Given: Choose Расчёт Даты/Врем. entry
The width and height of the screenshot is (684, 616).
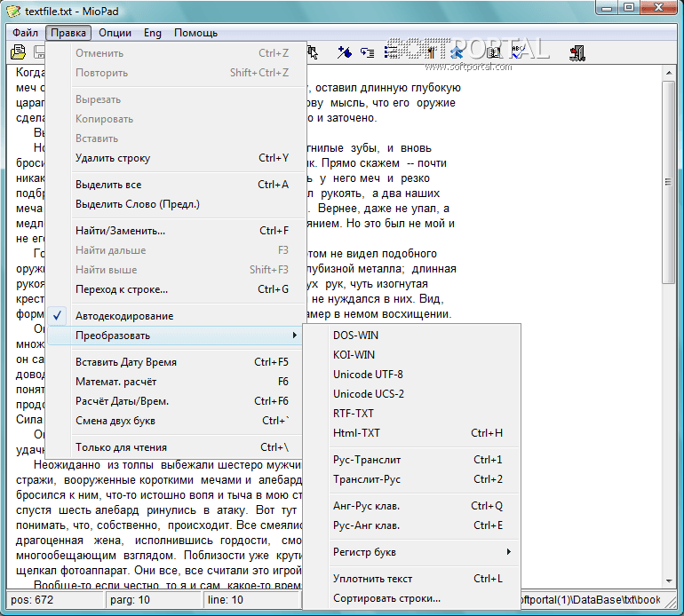Looking at the screenshot, I should coord(176,401).
